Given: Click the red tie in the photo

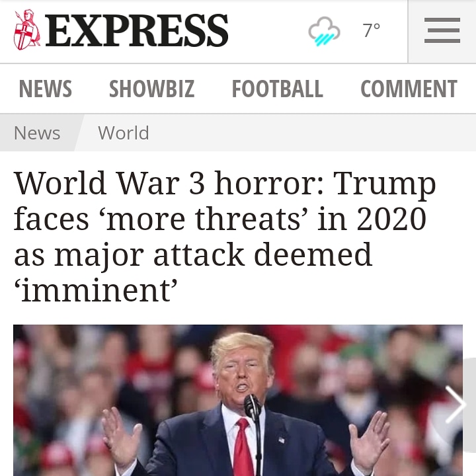Looking at the screenshot, I should pos(243,447).
